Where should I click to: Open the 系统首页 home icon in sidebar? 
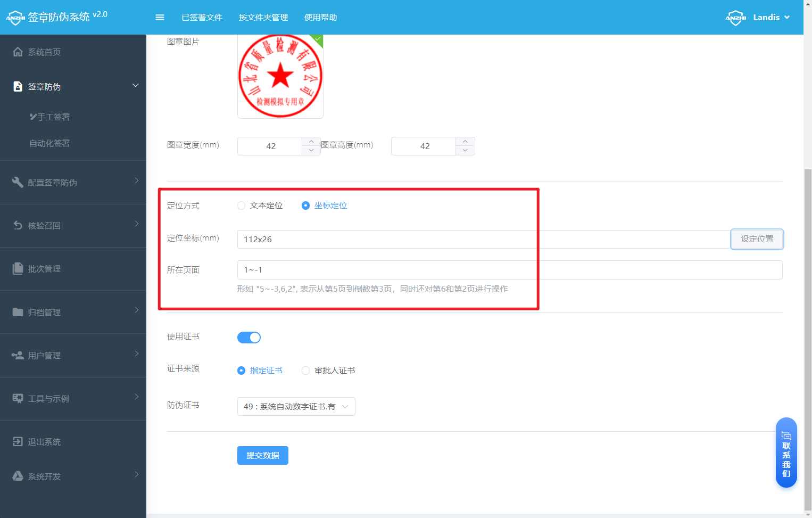tap(18, 52)
